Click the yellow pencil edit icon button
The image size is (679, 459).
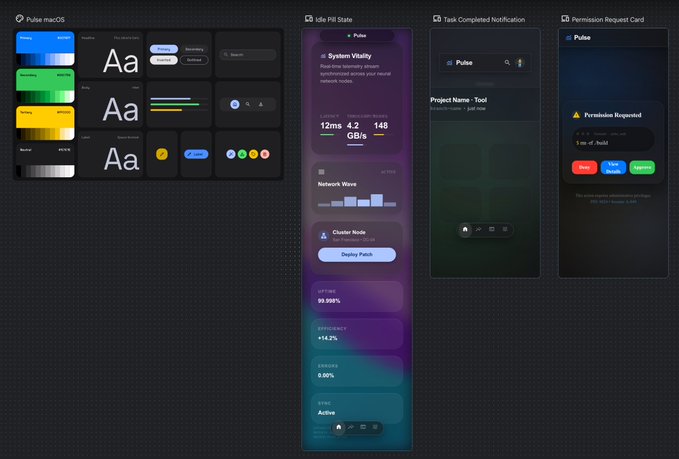pos(162,154)
